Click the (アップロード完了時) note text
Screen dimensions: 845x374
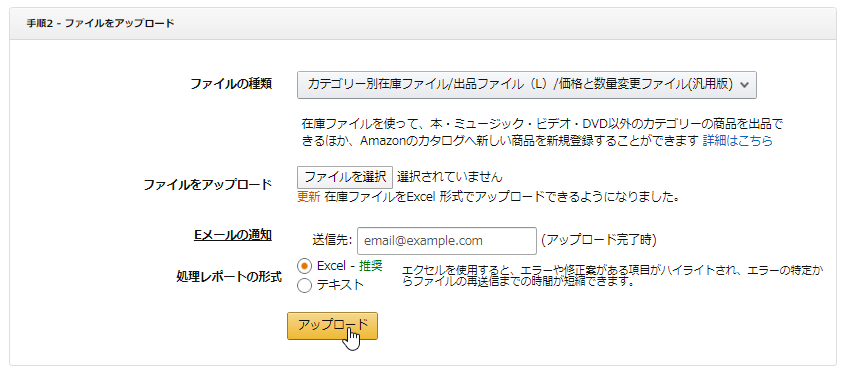coord(599,240)
